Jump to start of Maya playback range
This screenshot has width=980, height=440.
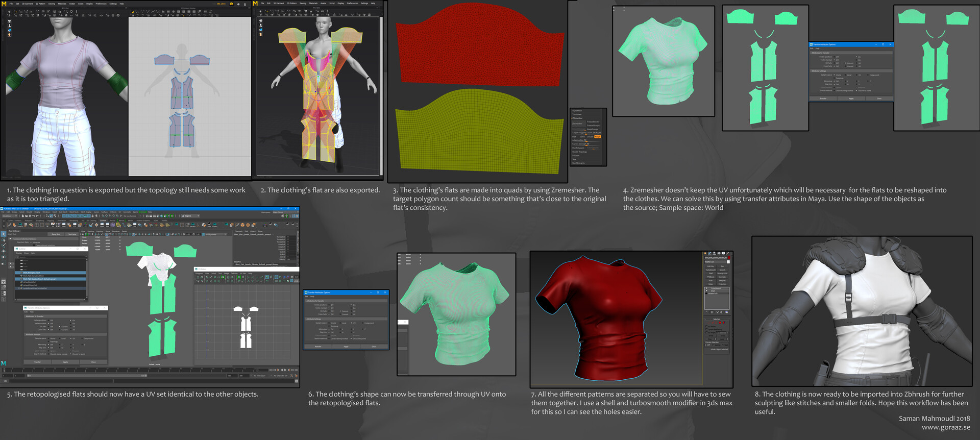click(x=271, y=370)
